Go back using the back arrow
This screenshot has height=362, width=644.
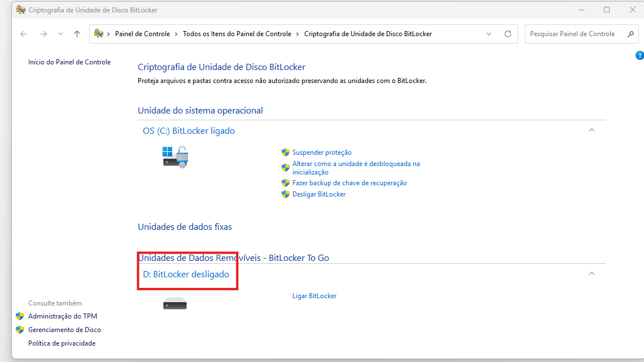tap(24, 34)
